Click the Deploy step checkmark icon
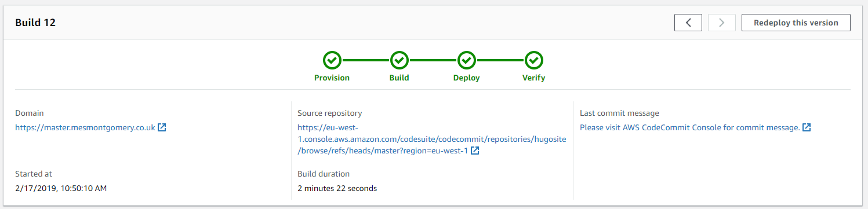Screen dimensions: 868x209 pos(467,60)
